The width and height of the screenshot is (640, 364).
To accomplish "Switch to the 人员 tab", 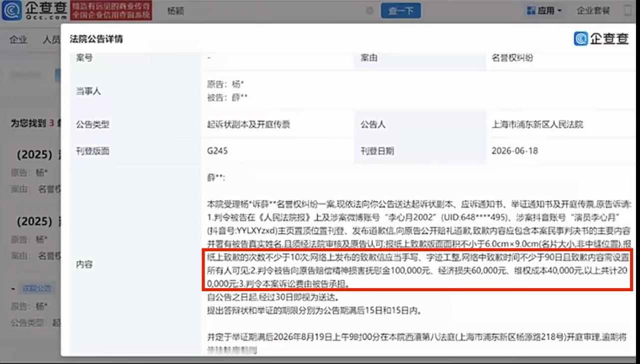I will pos(51,40).
